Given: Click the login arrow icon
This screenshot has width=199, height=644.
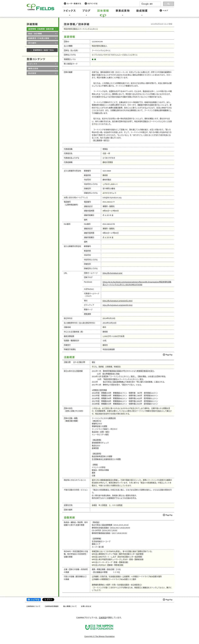Looking at the screenshot, I should point(86,4).
